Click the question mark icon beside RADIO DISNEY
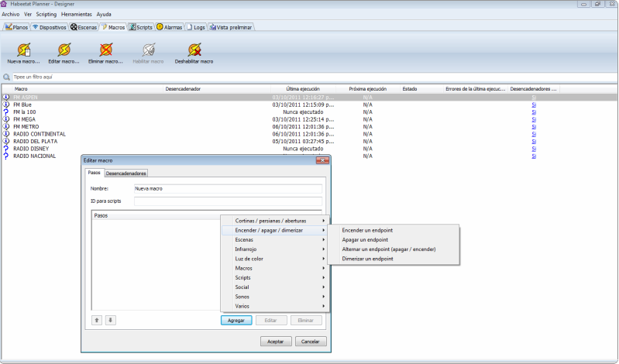The width and height of the screenshot is (619, 364). 6,149
